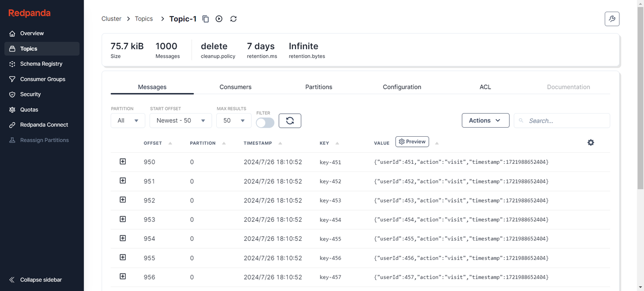Click the play icon beside Topic-1
Screen dimensions: 644x291
coord(219,19)
